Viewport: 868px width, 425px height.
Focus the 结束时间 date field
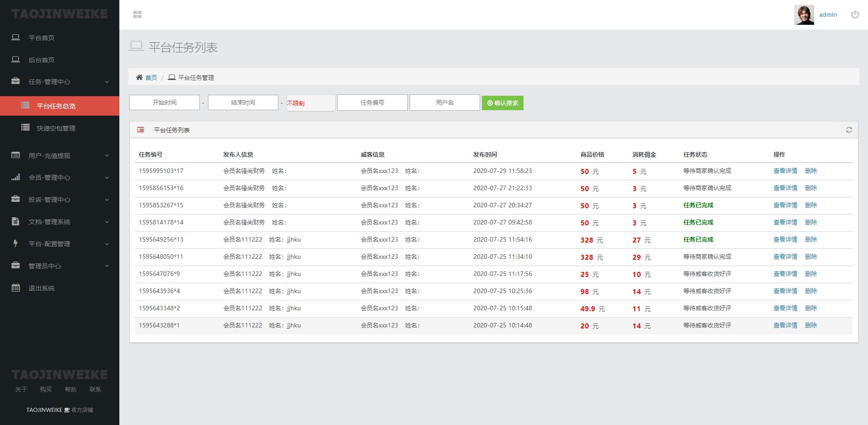[x=243, y=103]
